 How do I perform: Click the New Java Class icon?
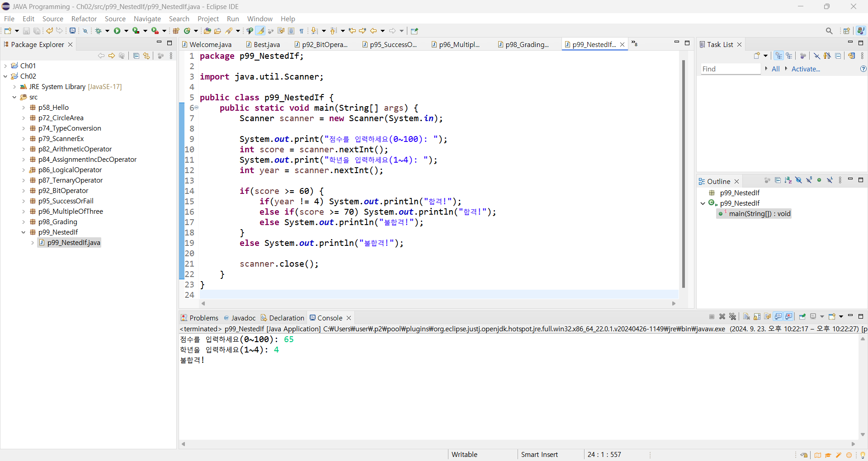coord(187,31)
